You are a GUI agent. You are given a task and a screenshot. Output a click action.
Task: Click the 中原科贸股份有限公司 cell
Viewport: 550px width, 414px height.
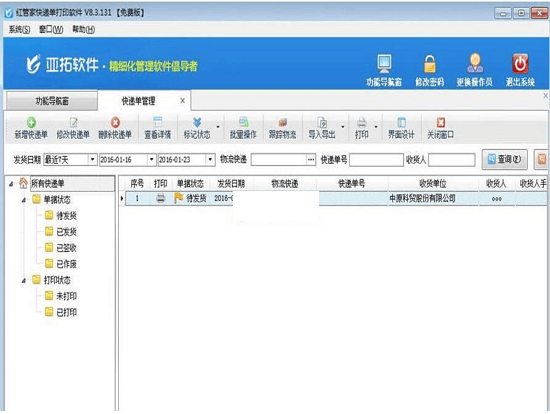tap(433, 199)
